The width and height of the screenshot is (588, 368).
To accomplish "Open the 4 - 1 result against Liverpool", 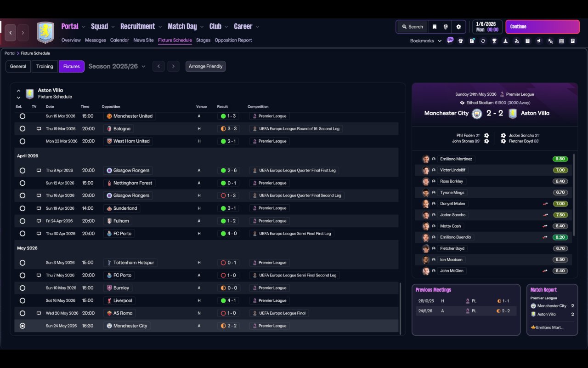I will pos(228,301).
